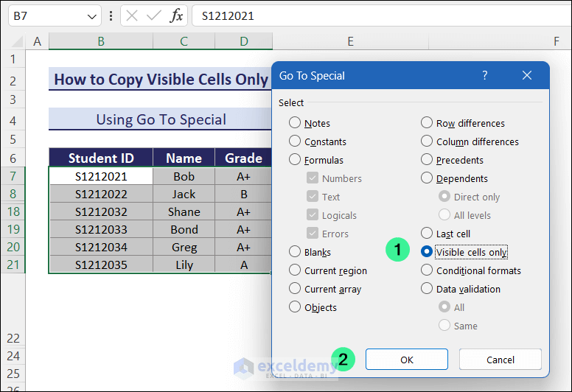Select column C header

point(184,41)
